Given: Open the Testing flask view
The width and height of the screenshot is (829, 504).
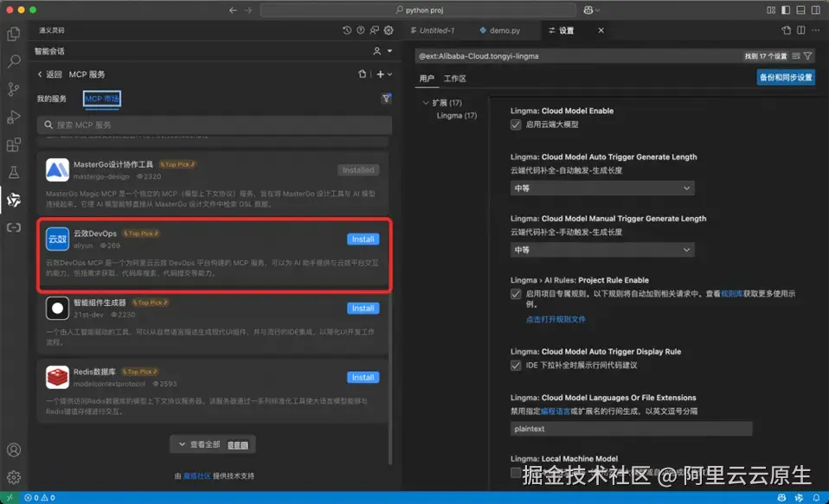Looking at the screenshot, I should coord(14,172).
